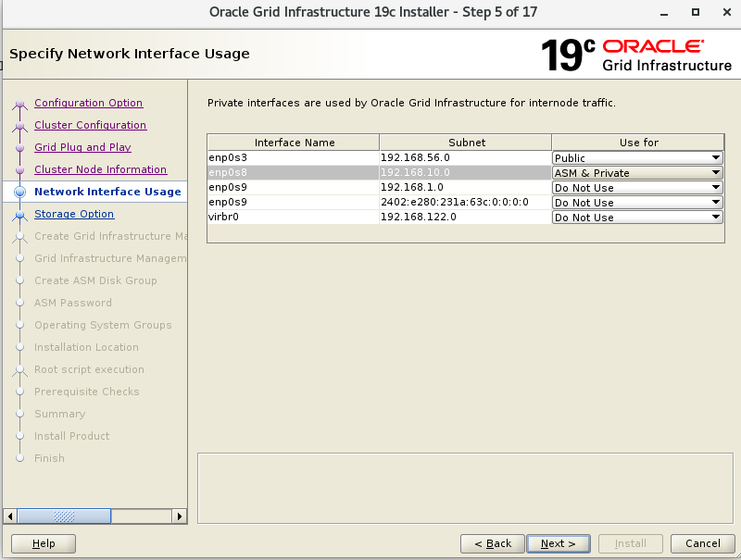This screenshot has height=560, width=741.
Task: Minimize the installer window
Action: pyautogui.click(x=664, y=13)
